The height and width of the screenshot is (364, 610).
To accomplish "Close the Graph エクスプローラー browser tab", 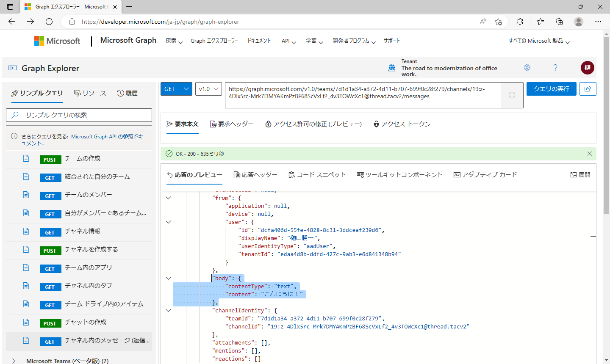I will (115, 7).
